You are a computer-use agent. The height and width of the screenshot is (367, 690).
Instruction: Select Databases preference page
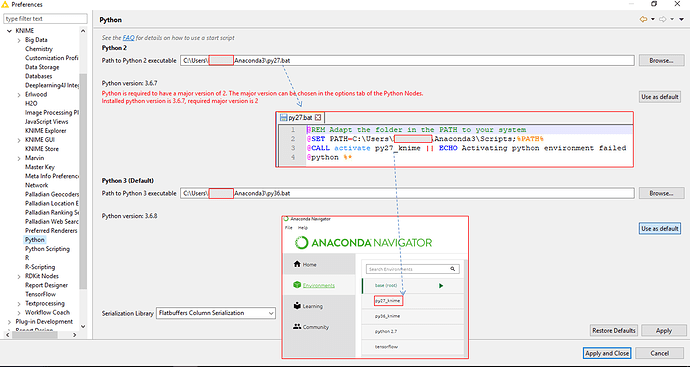point(38,76)
